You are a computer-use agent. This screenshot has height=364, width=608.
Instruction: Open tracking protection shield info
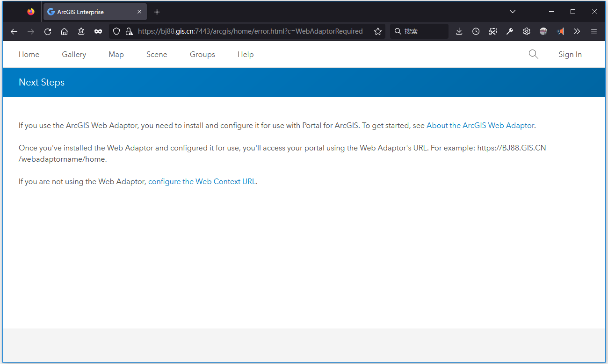coord(117,31)
